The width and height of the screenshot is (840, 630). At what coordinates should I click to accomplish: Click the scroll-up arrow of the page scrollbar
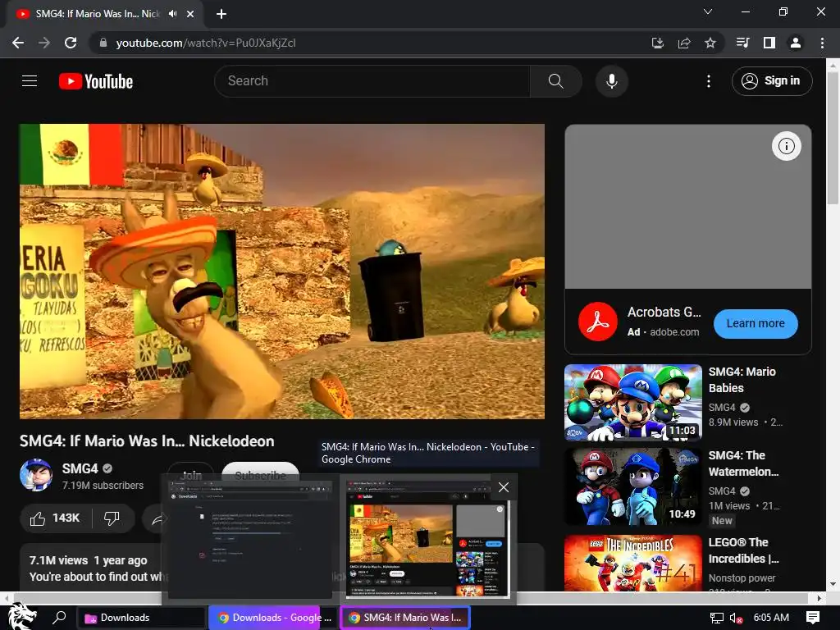coord(833,64)
